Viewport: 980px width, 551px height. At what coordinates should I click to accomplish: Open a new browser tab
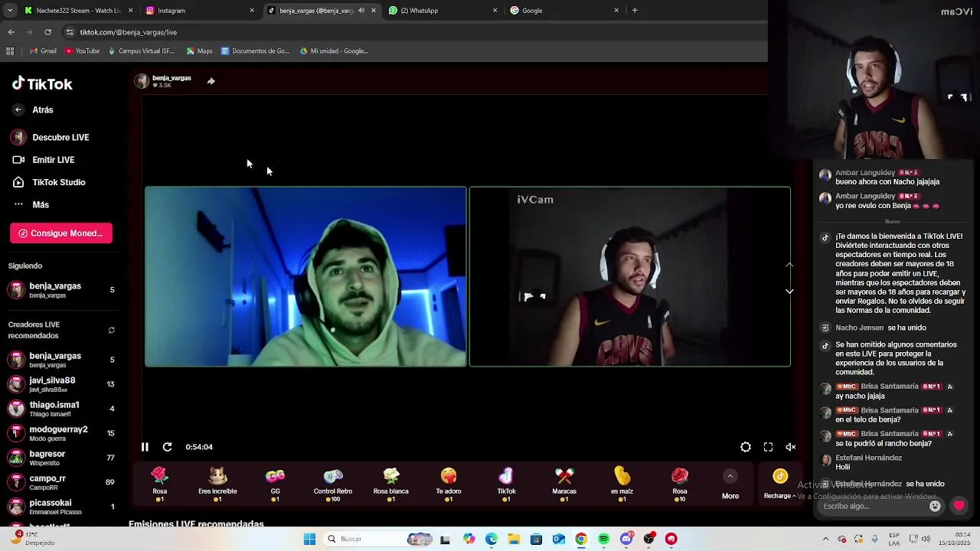pyautogui.click(x=635, y=11)
